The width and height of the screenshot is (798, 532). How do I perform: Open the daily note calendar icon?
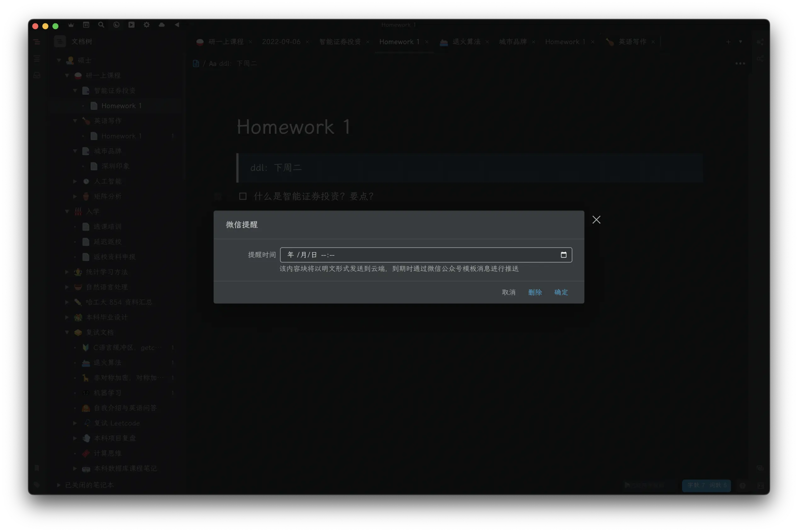tap(86, 25)
